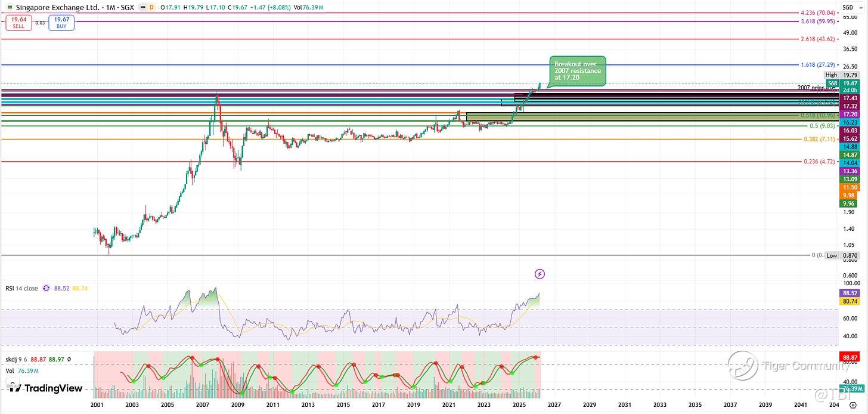Open the SGD currency dropdown

point(847,8)
